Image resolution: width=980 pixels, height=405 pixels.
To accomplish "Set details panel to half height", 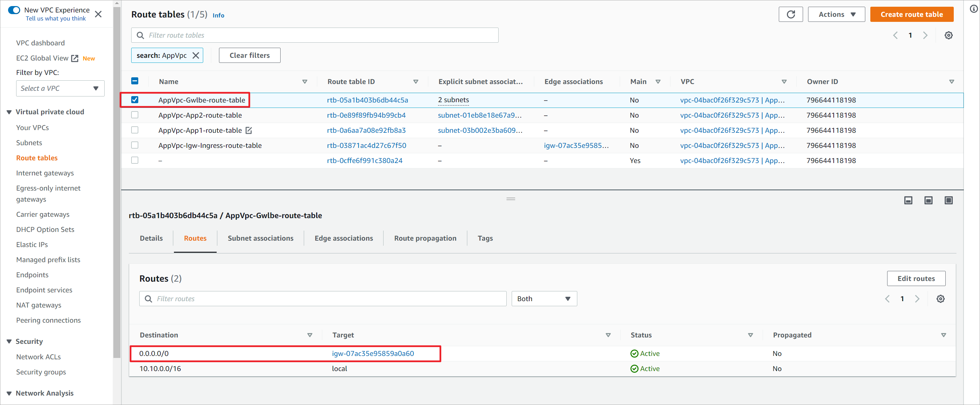I will click(x=928, y=201).
